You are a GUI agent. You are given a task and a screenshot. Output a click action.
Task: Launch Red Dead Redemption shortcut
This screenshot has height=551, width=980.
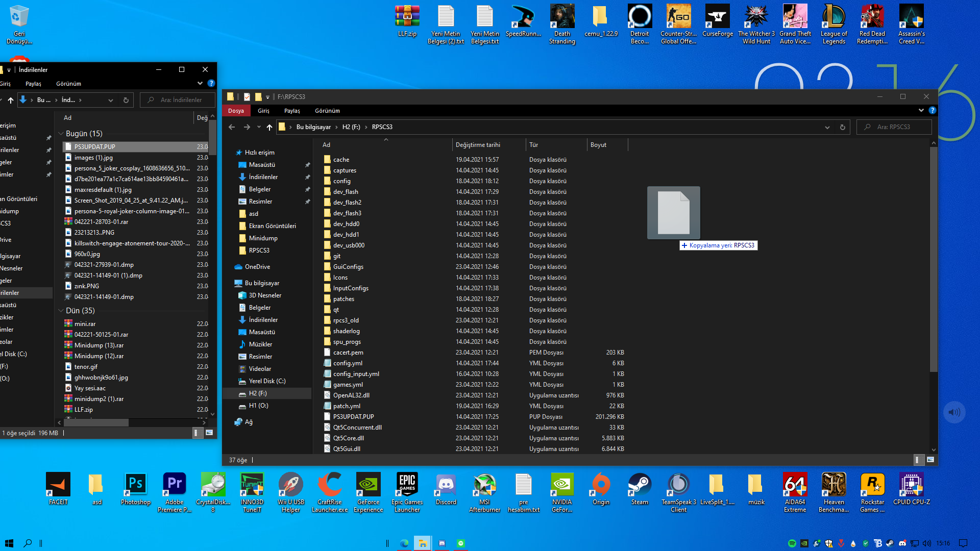coord(872,24)
